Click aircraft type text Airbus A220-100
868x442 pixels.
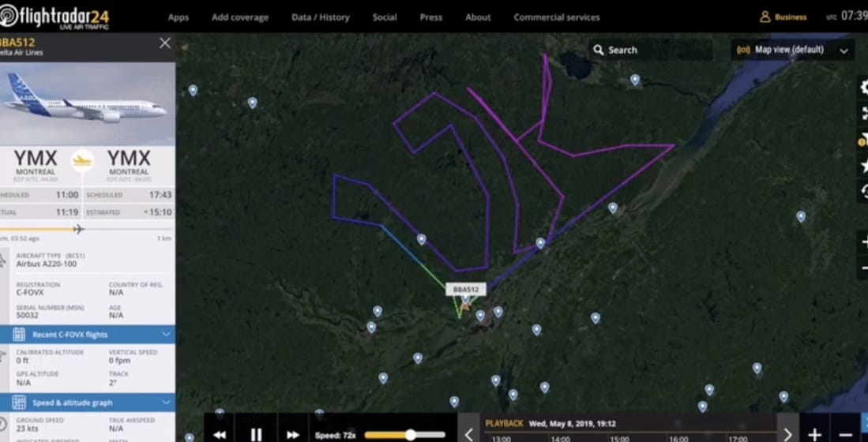pos(47,264)
